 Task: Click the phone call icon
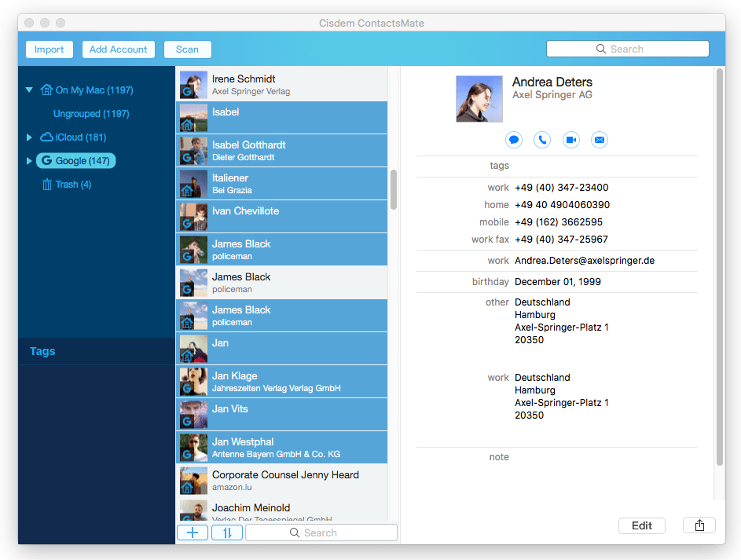[x=542, y=140]
